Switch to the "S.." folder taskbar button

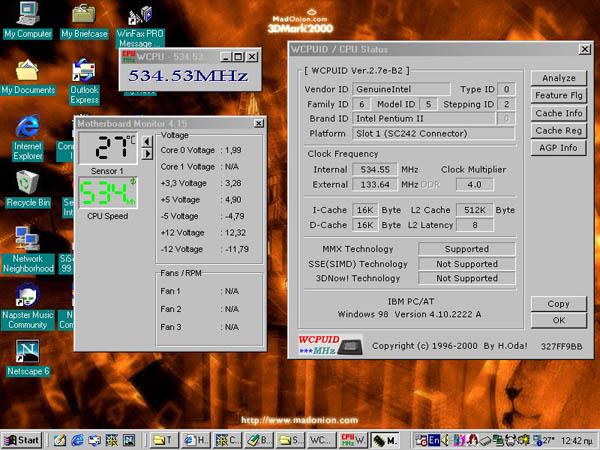(x=290, y=440)
